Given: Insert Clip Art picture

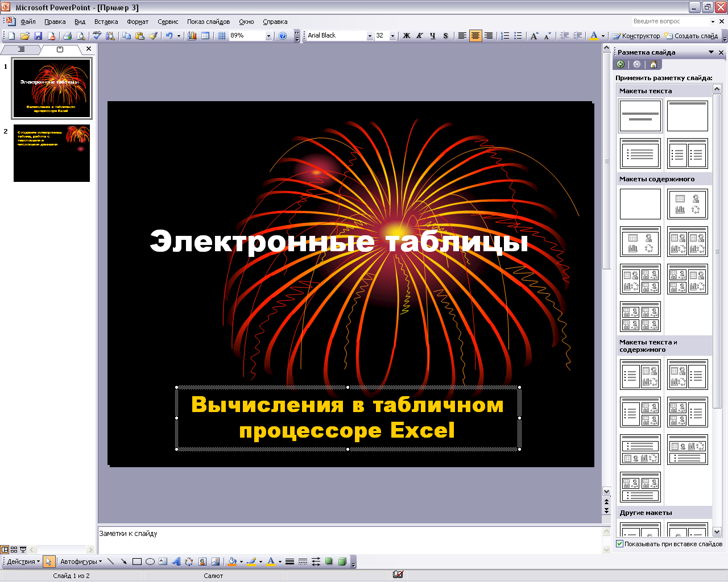Looking at the screenshot, I should click(202, 562).
